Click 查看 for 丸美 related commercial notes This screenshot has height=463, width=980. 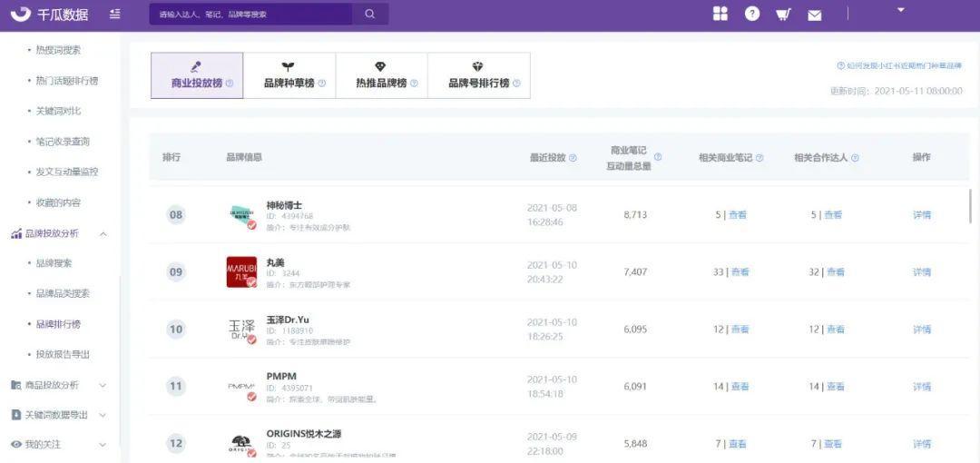coord(740,272)
